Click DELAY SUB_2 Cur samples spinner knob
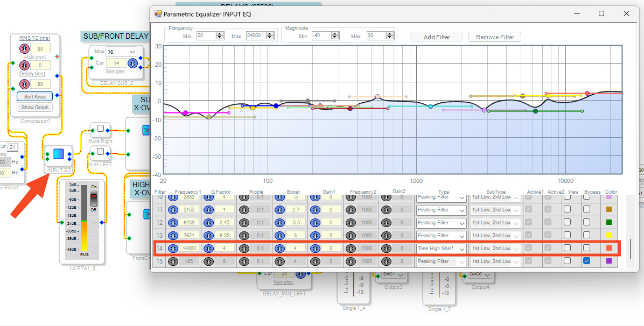This screenshot has width=644, height=326. pyautogui.click(x=132, y=63)
